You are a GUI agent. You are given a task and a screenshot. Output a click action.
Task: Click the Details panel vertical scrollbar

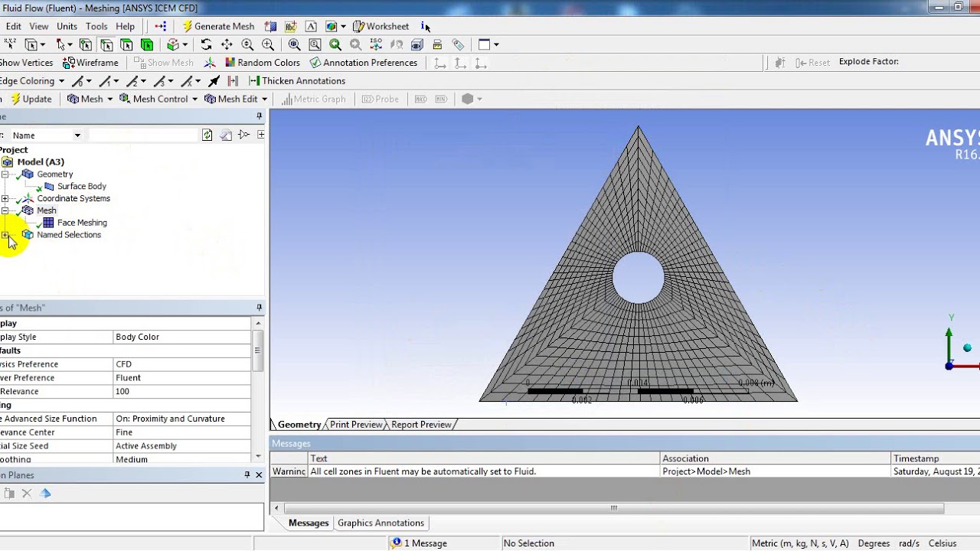tap(258, 352)
